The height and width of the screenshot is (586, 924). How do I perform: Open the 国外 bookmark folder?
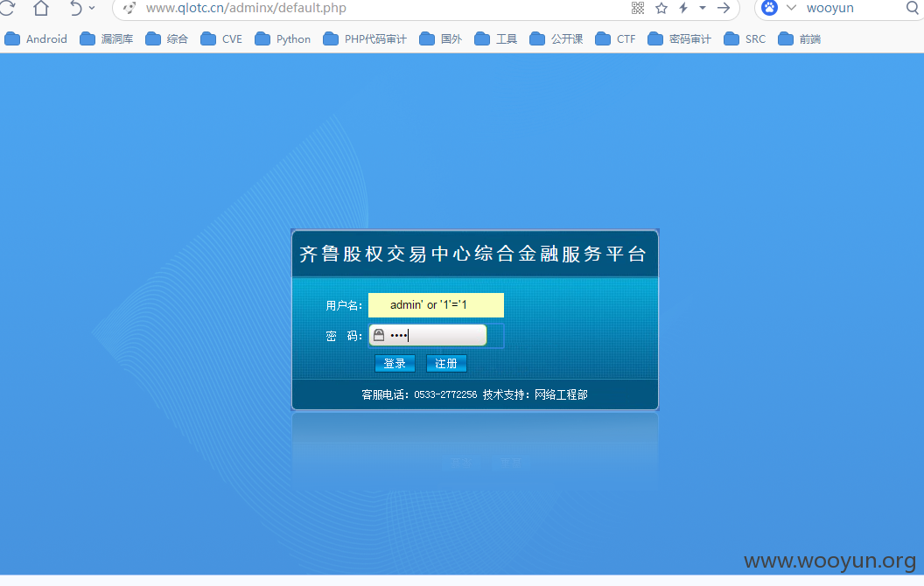tap(441, 38)
